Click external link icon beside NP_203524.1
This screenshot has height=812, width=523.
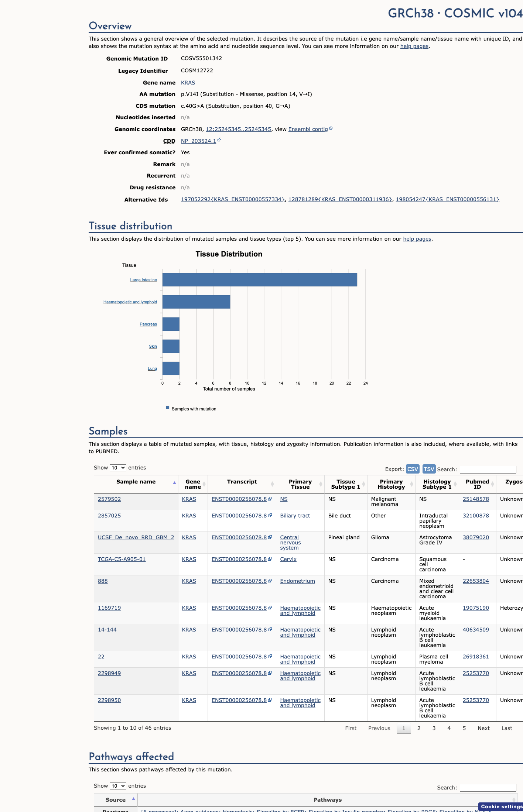219,140
